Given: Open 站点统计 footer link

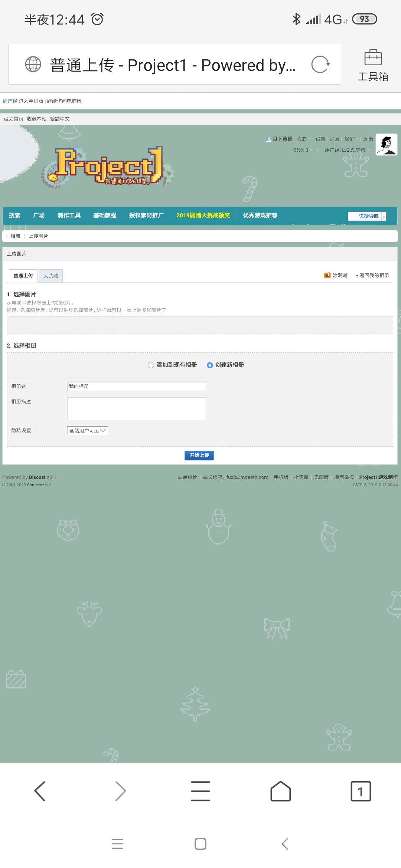Looking at the screenshot, I should click(187, 477).
